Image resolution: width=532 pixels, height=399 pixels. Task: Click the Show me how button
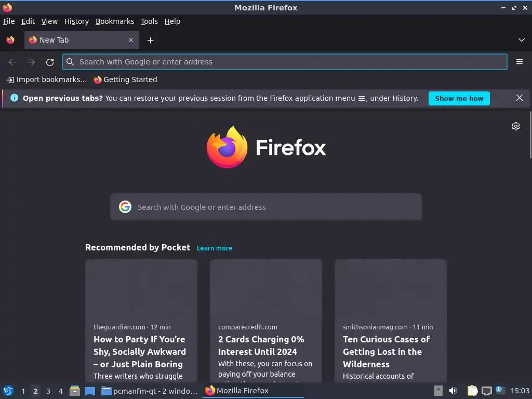click(x=459, y=98)
